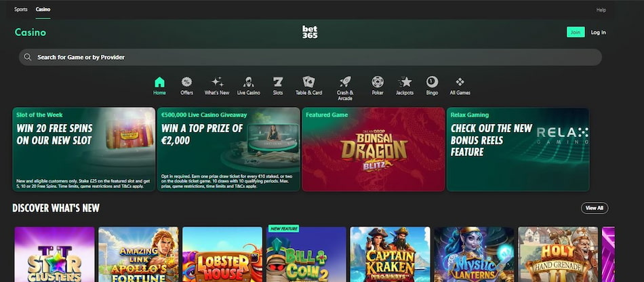
Task: Open What's New sparkle icon
Action: (217, 82)
